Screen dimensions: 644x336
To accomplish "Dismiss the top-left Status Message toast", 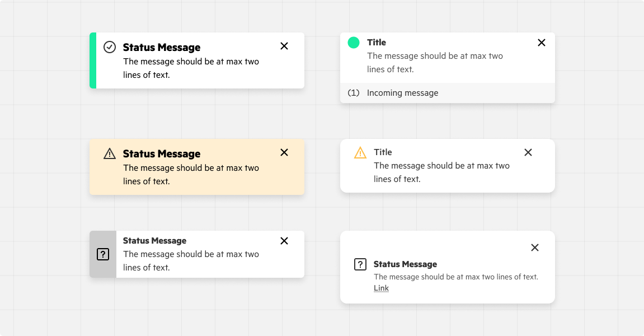I will pos(284,46).
